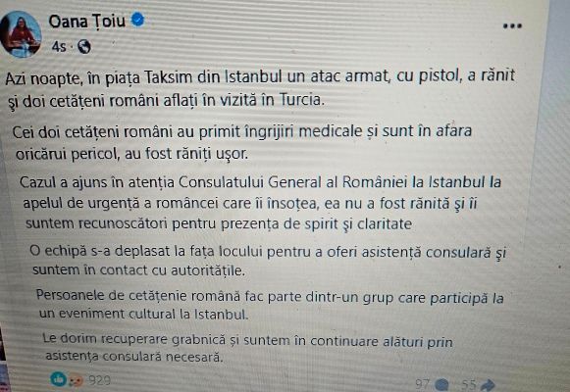Click the paragraph mentioning Consulatului General

point(260,203)
